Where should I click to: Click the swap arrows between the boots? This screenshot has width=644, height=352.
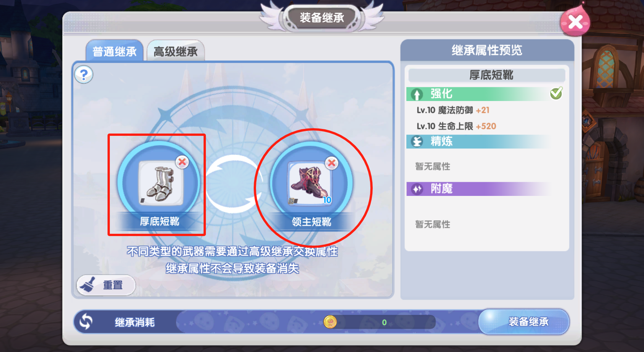[x=234, y=184]
